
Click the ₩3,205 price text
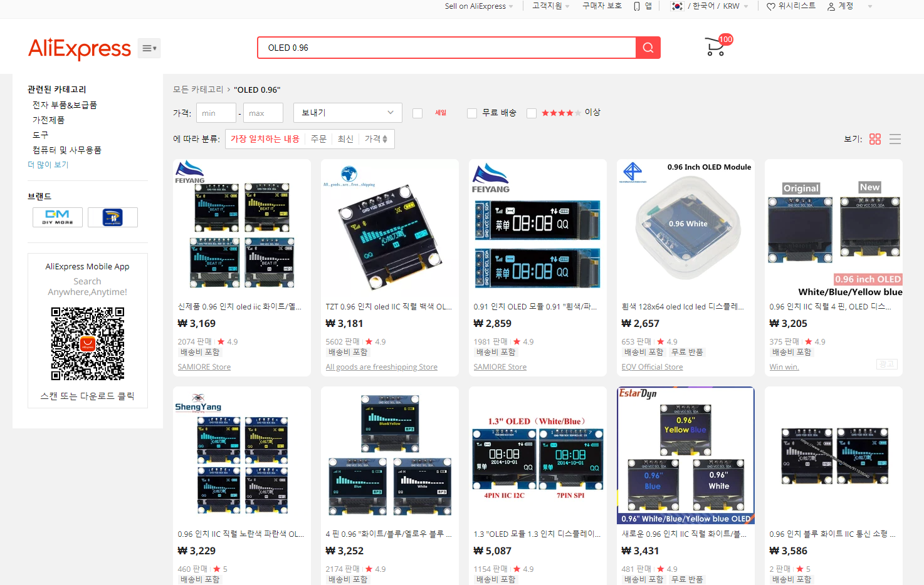(x=789, y=324)
